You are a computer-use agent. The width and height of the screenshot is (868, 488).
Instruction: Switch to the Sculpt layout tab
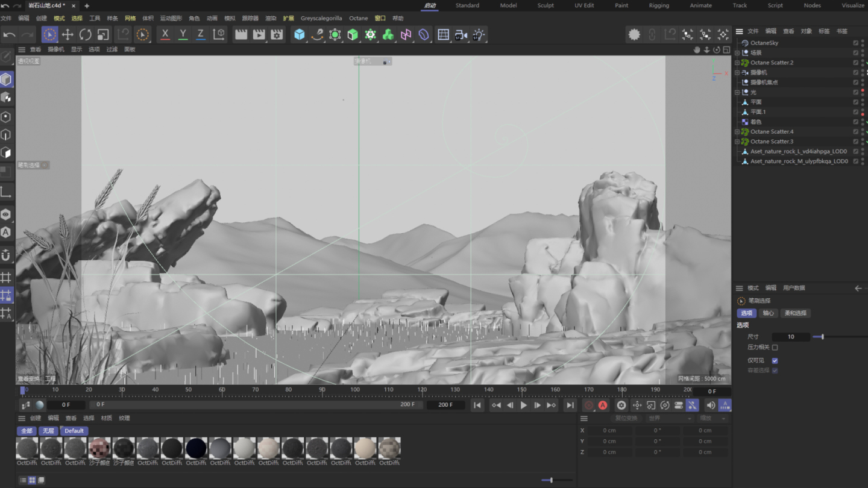point(546,5)
